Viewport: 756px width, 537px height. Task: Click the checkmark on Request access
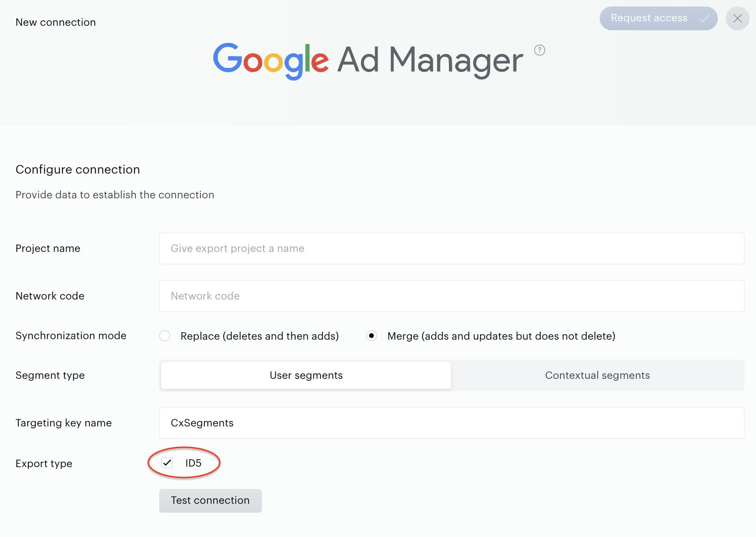[704, 18]
